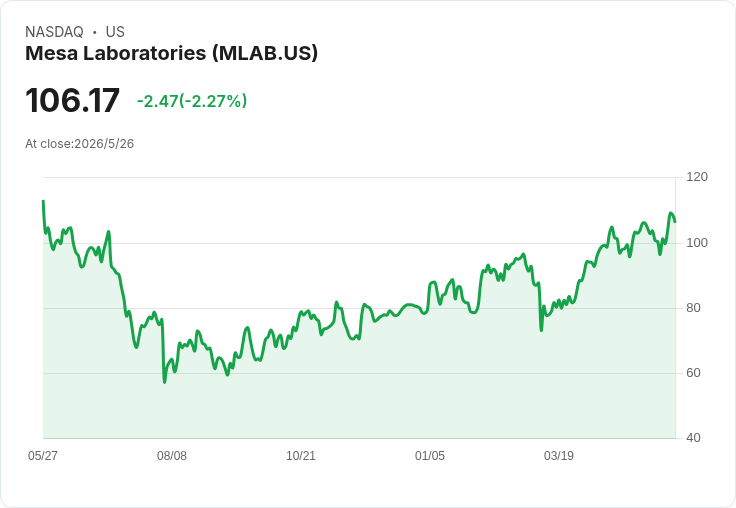Click the 106.17 stock price
The height and width of the screenshot is (508, 736).
click(x=72, y=100)
